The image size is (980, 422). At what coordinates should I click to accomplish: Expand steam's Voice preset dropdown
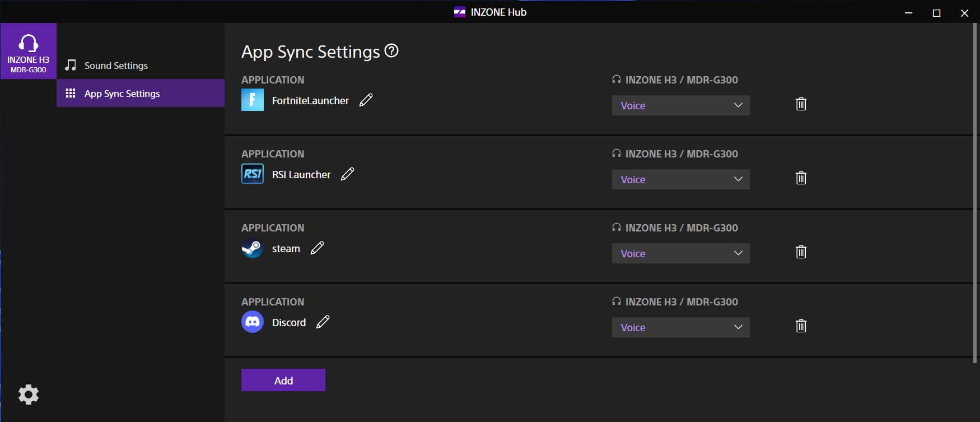680,253
